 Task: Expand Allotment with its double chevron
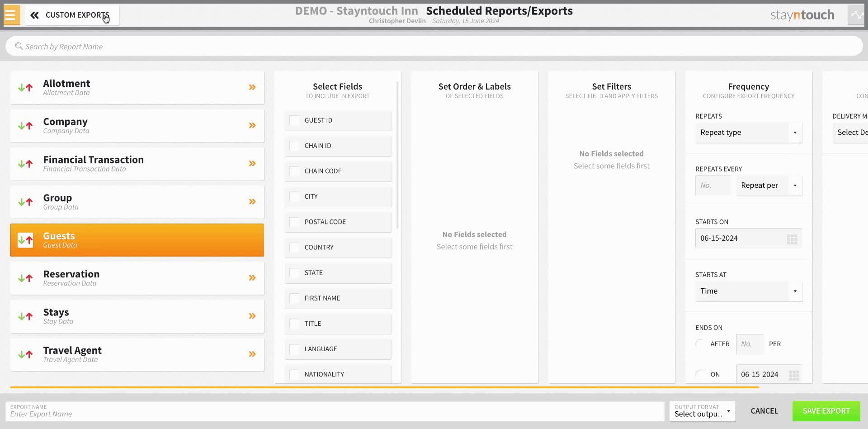pos(252,87)
